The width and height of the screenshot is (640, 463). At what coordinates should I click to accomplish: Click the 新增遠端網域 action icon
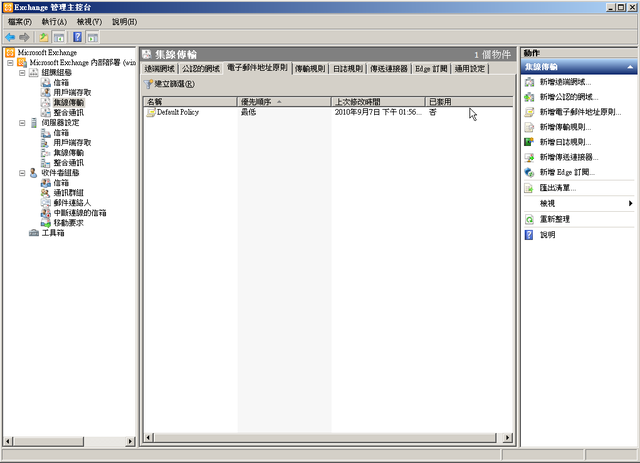coord(529,82)
